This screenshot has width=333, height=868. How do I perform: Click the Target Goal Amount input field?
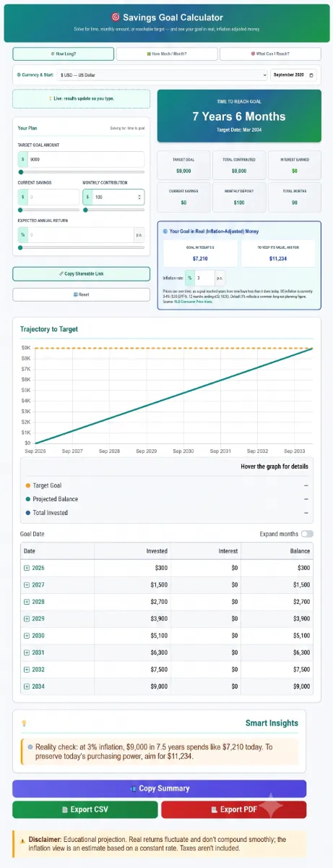coord(87,159)
